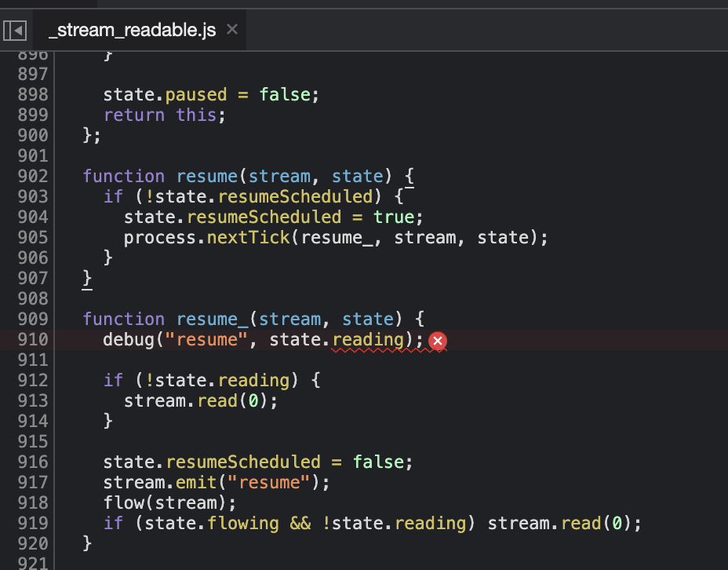Set a breakpoint on line number 898
Screen dimensions: 728x570
click(33, 95)
